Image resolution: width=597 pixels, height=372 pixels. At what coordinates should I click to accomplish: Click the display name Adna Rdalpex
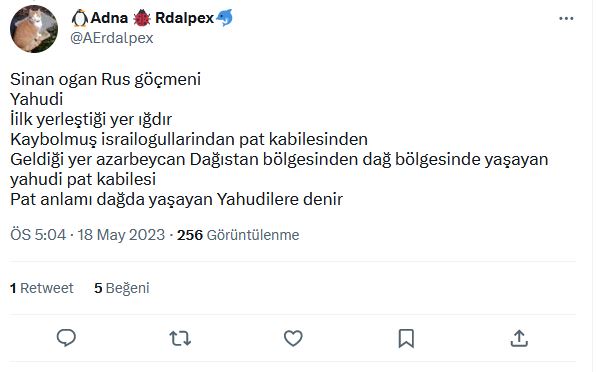click(x=152, y=18)
